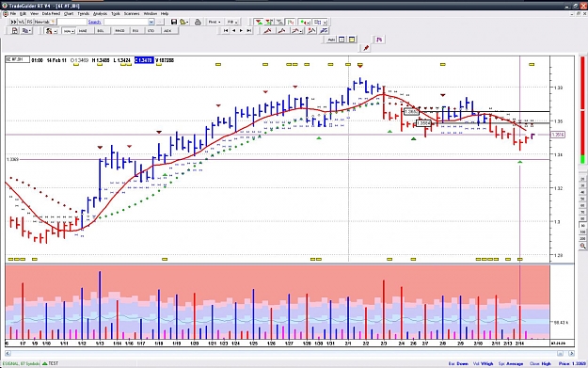Viewport: 588px width, 368px height.
Task: Select the trend line with red dot tool
Action: click(x=311, y=31)
